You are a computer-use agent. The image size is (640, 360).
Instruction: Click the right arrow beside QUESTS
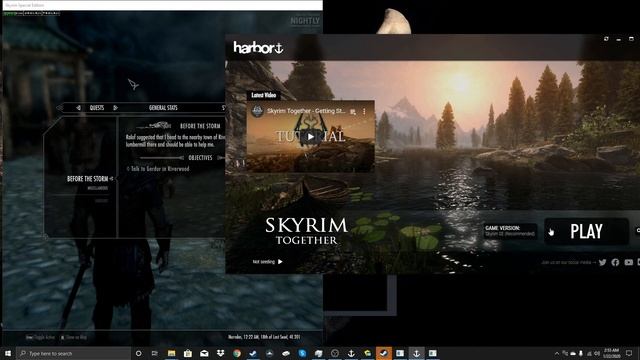click(x=116, y=108)
